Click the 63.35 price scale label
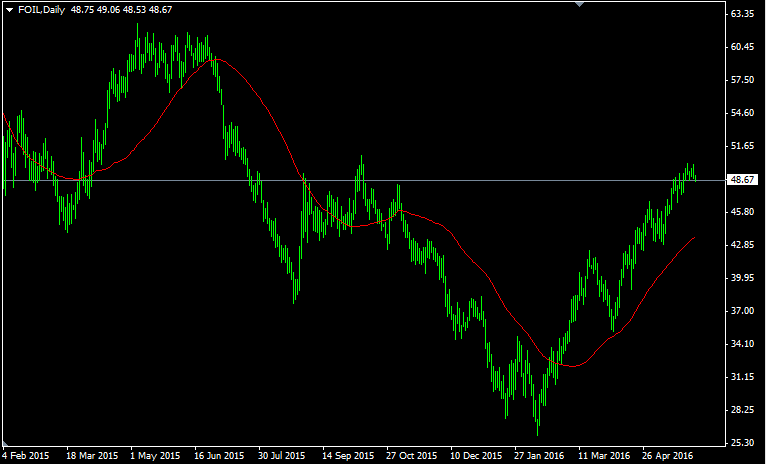 (743, 14)
